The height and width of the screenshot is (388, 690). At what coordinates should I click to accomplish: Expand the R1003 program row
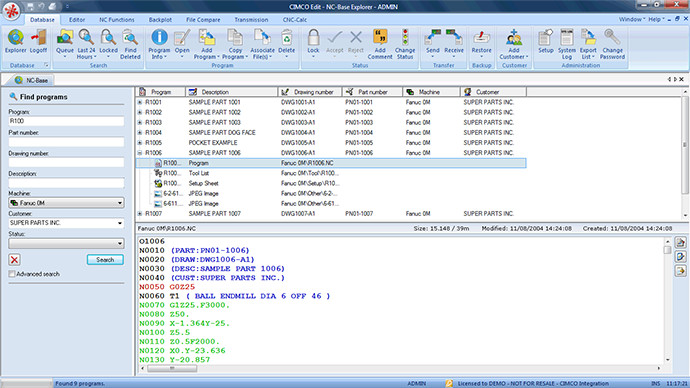(140, 122)
